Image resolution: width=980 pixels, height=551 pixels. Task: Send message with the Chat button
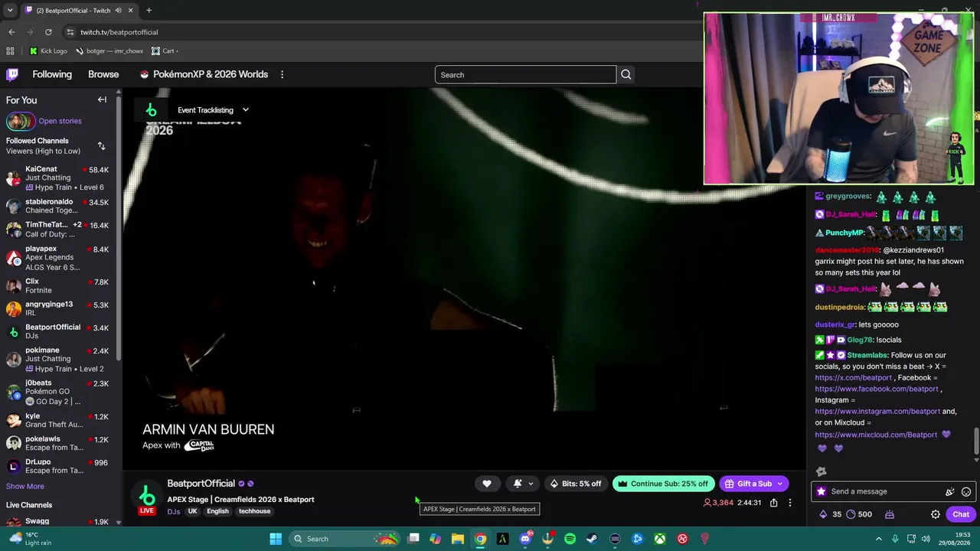point(961,514)
